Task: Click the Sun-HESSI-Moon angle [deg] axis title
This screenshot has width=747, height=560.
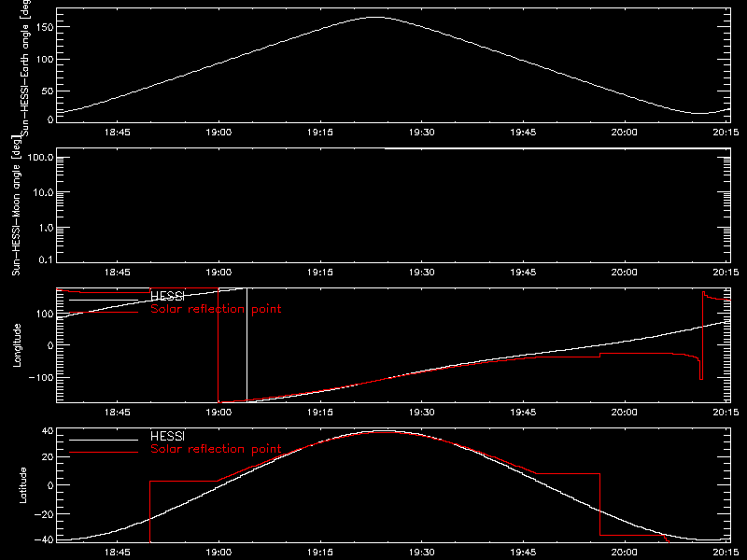Action: pos(16,205)
